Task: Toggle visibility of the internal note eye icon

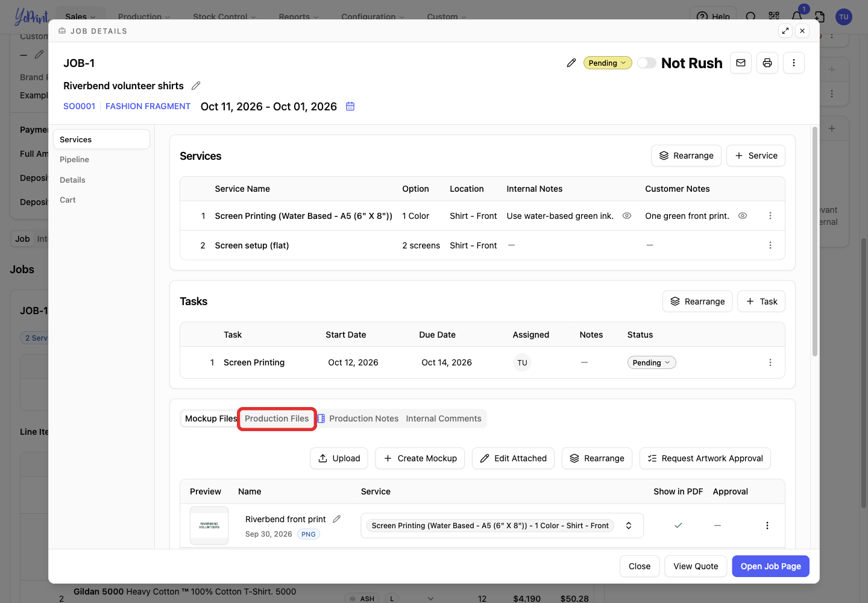Action: pyautogui.click(x=627, y=216)
